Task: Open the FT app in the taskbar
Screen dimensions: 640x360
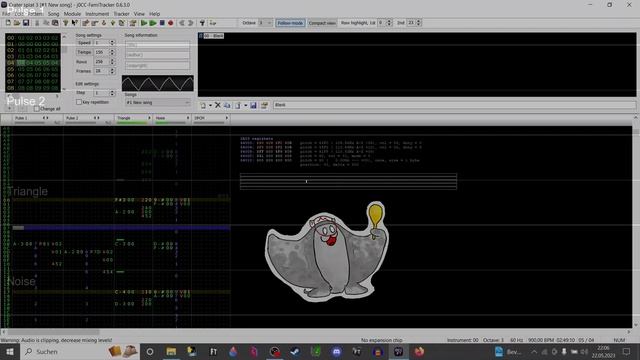Action: [x=213, y=351]
